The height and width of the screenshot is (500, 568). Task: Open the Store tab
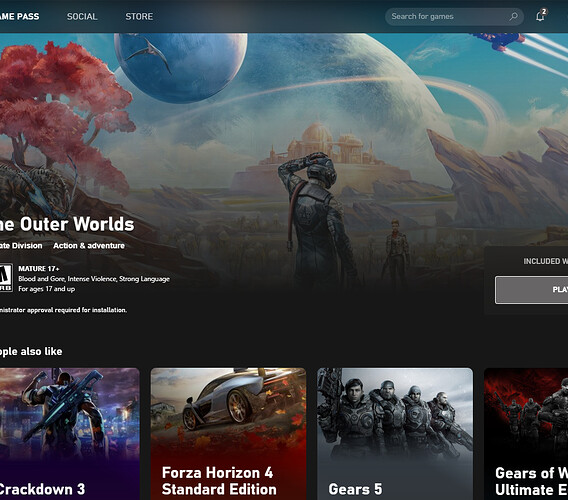click(139, 16)
